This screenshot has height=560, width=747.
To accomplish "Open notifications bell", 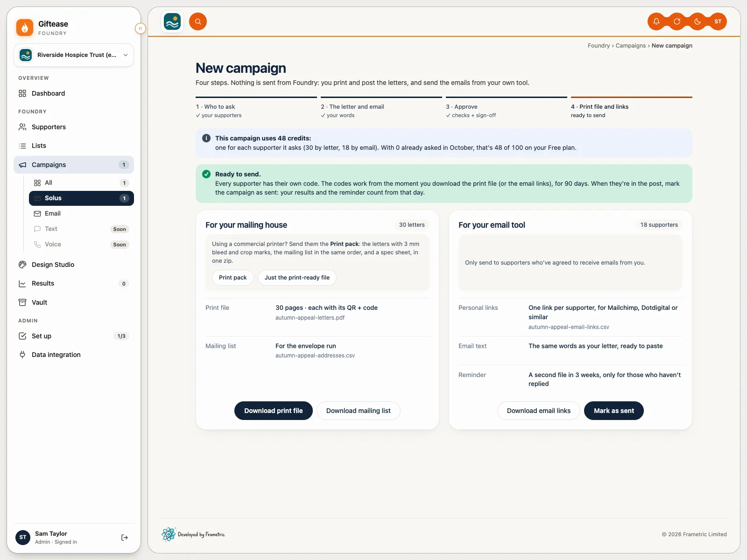I will pyautogui.click(x=656, y=21).
